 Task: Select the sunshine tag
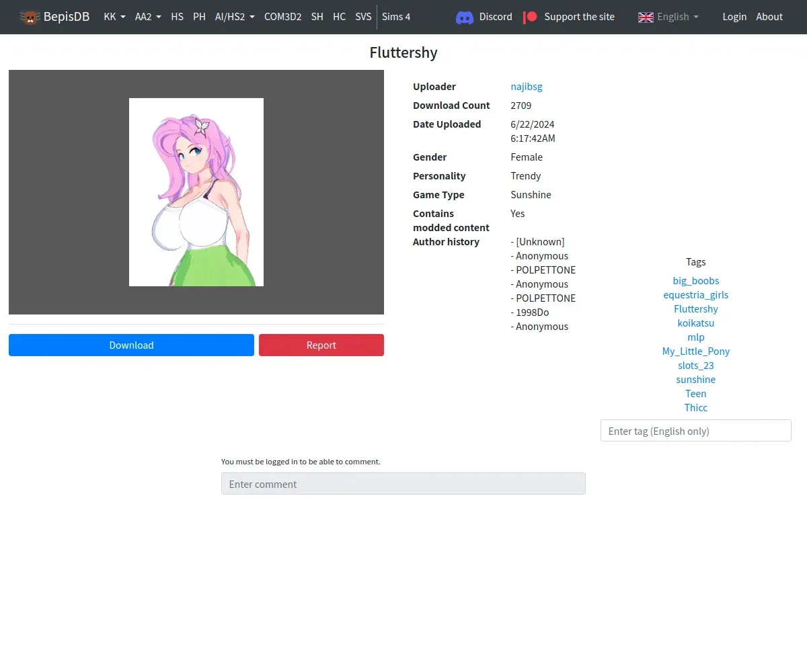pyautogui.click(x=696, y=379)
